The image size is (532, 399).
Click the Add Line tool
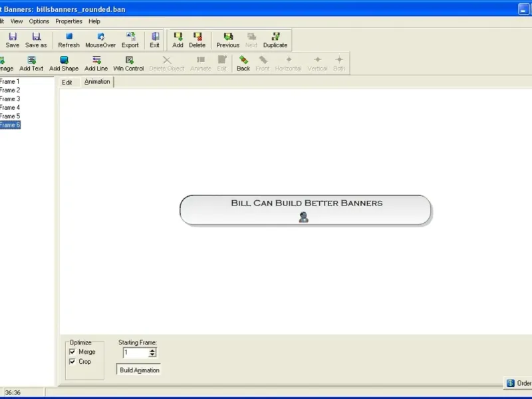pyautogui.click(x=96, y=63)
